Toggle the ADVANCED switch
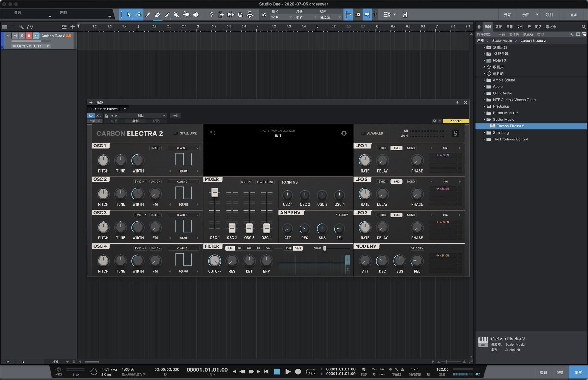The width and height of the screenshot is (588, 380). pyautogui.click(x=363, y=133)
